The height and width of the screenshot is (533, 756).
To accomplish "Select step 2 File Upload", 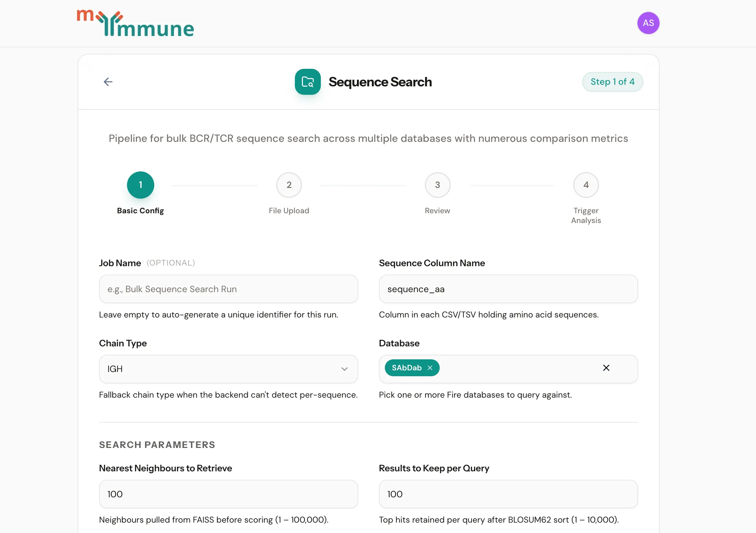I will (x=289, y=185).
